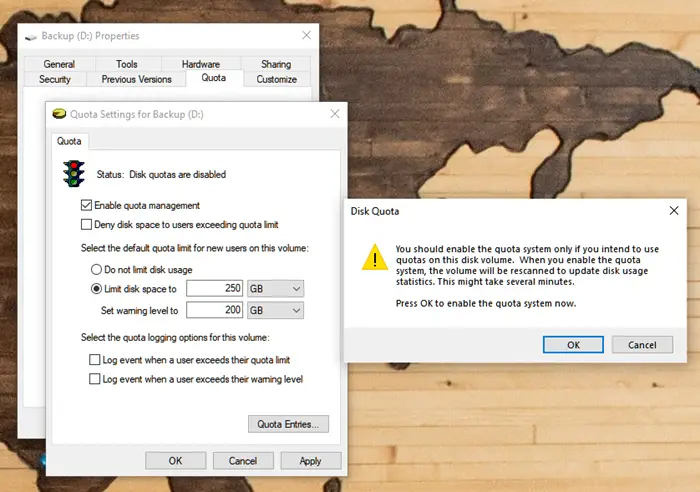Select the Quota tab in Backup Properties
This screenshot has width=700, height=492.
coord(214,78)
